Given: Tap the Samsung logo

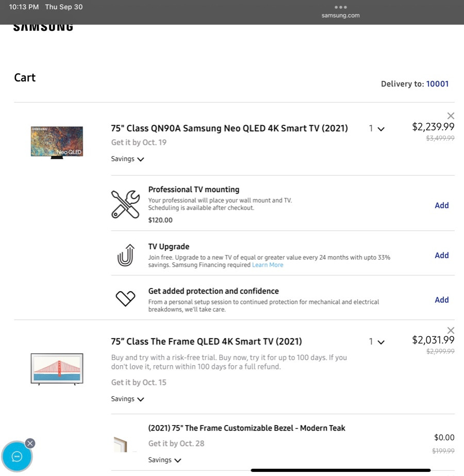Looking at the screenshot, I should click(x=43, y=27).
